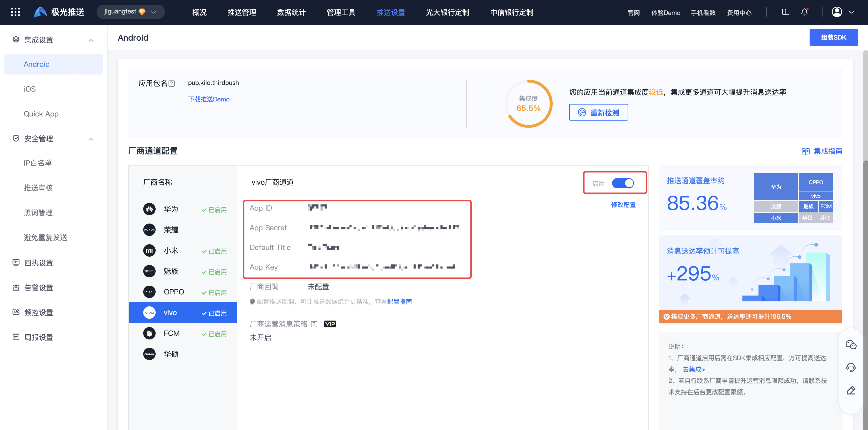The width and height of the screenshot is (868, 430).
Task: Open the app grid launcher icon
Action: click(x=16, y=12)
